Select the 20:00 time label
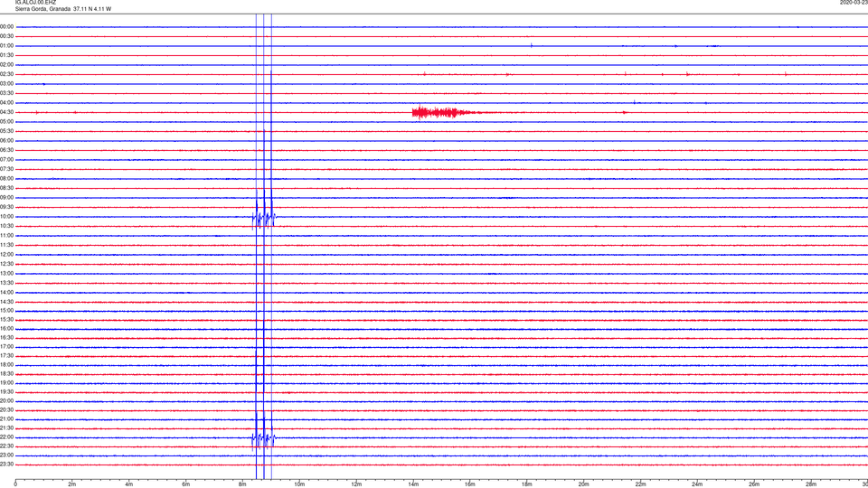 6,401
